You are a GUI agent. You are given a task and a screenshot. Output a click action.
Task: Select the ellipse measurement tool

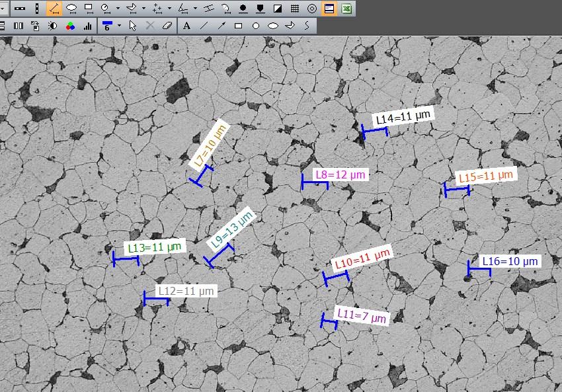tap(71, 8)
